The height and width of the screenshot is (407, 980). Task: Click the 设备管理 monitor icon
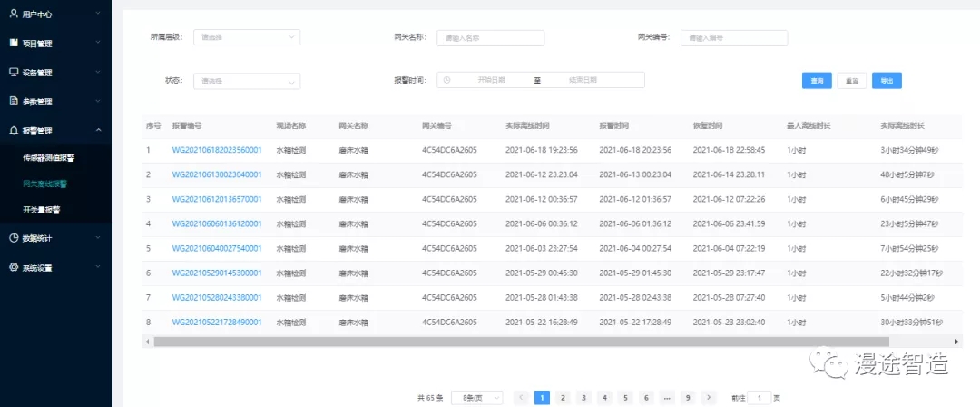pos(14,72)
